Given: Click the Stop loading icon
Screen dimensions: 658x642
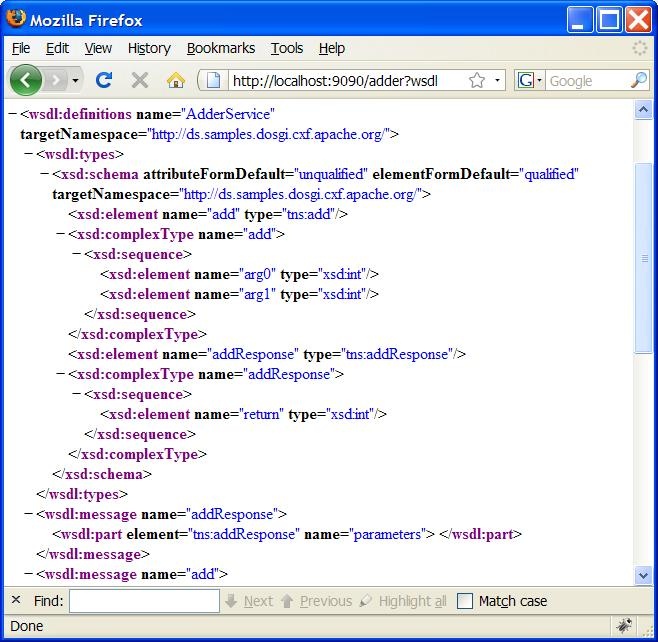Looking at the screenshot, I should [x=140, y=80].
